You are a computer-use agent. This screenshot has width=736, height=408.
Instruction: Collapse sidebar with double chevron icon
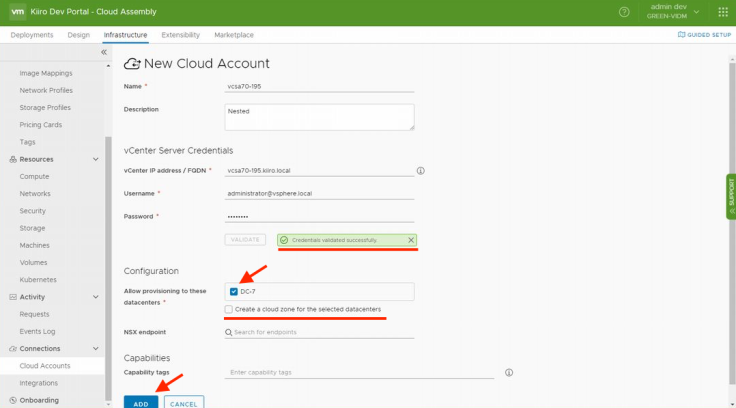104,52
